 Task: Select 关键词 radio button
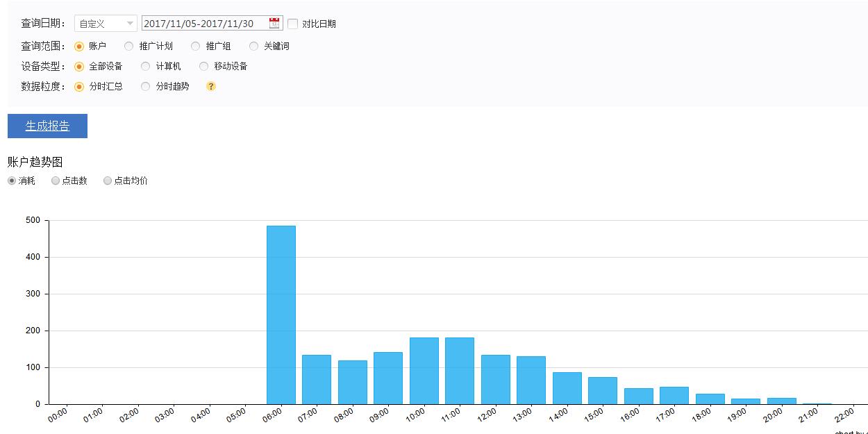click(254, 47)
